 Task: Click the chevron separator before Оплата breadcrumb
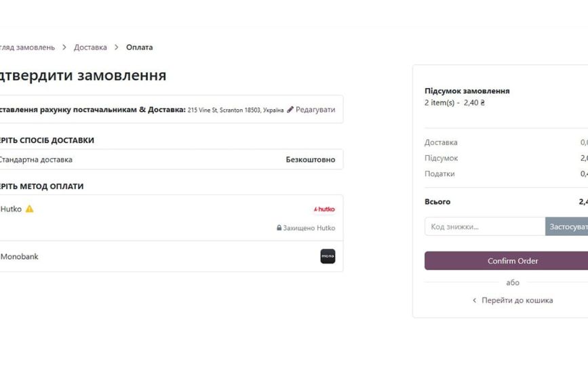click(117, 47)
